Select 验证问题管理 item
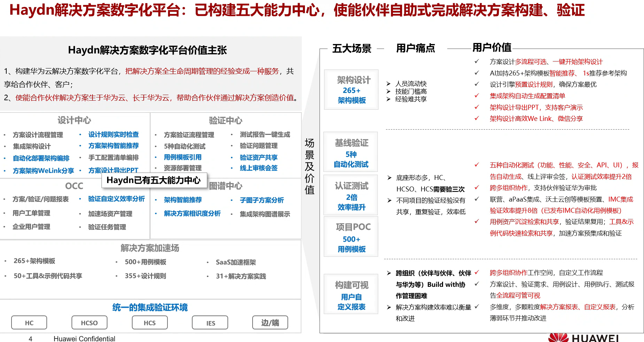 (x=259, y=146)
